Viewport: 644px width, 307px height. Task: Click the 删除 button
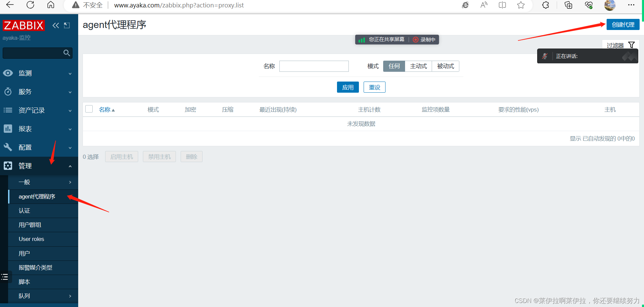[x=191, y=157]
